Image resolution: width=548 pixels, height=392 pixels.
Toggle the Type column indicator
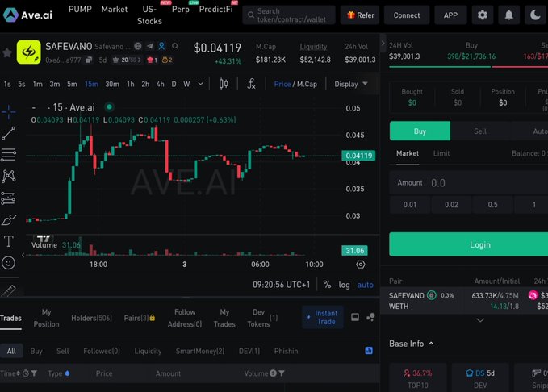[x=68, y=373]
